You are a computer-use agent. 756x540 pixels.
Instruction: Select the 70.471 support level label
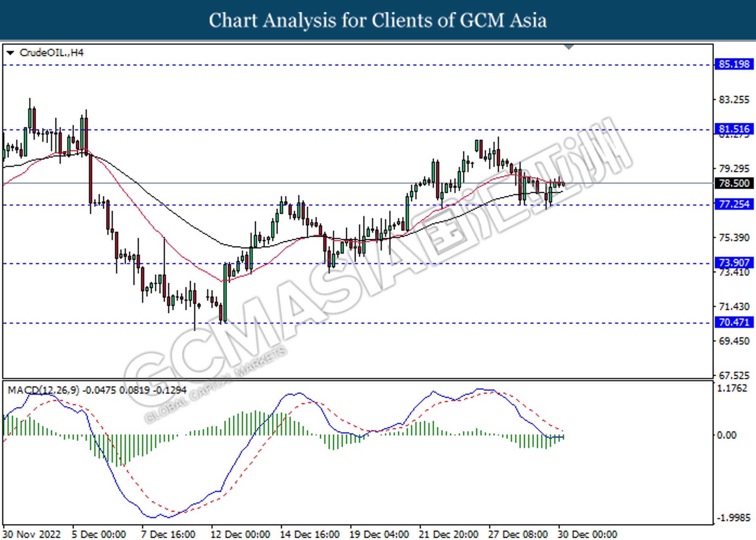click(x=734, y=322)
